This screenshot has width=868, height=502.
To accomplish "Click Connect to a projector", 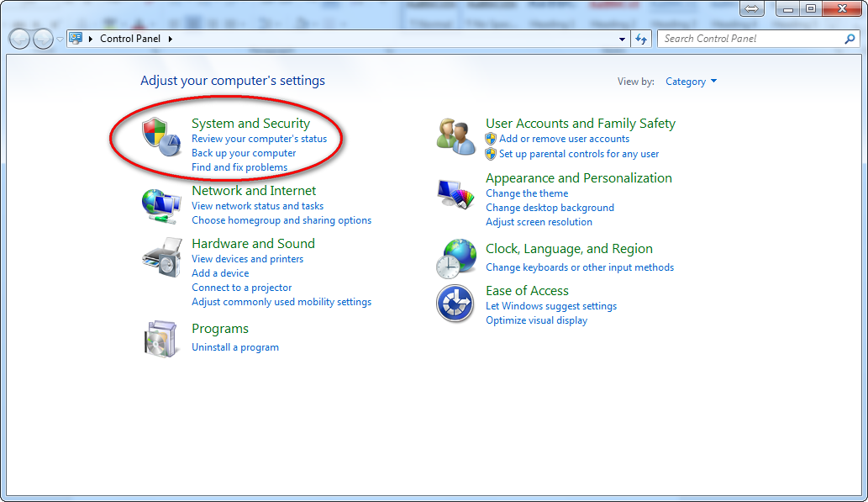I will [241, 288].
